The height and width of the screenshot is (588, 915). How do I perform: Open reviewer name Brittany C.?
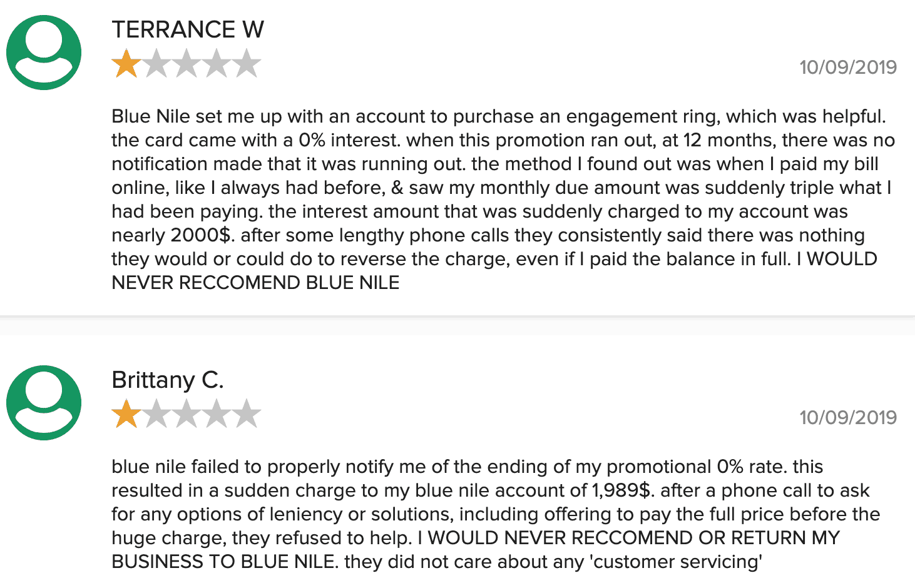pyautogui.click(x=167, y=380)
